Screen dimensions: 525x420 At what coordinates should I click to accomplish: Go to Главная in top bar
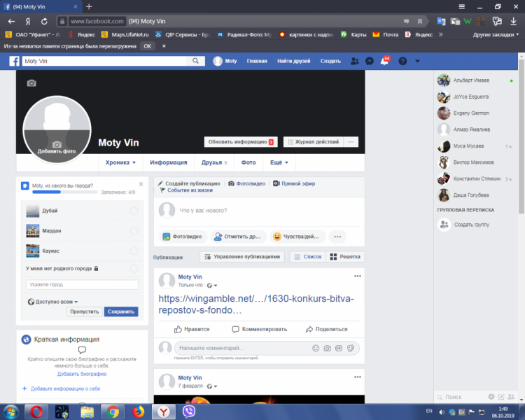[x=257, y=61]
